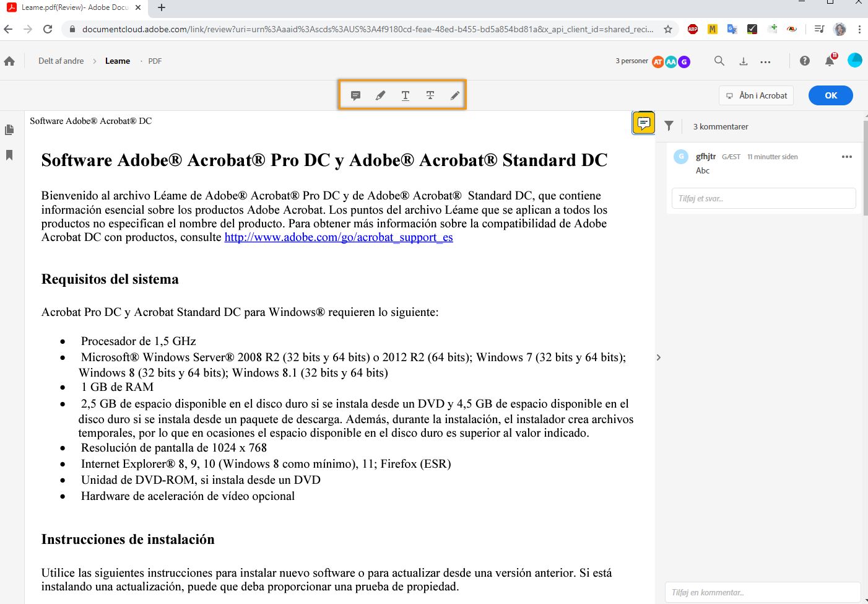The width and height of the screenshot is (868, 604).
Task: Open the green plus extension icon
Action: (772, 29)
